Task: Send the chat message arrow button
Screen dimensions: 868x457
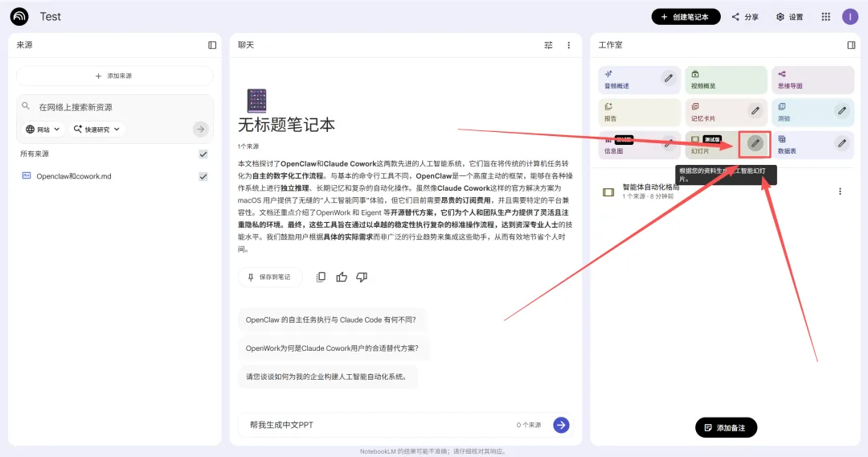Action: [x=561, y=425]
